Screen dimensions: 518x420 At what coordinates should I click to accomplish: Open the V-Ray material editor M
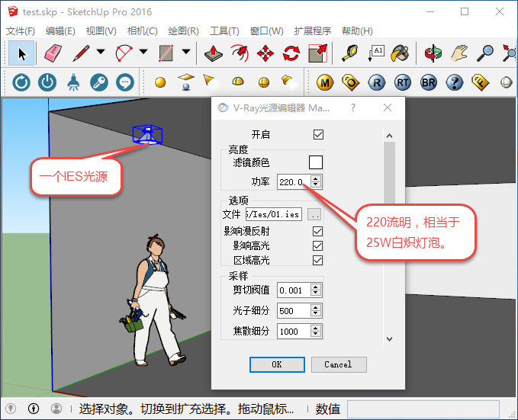pyautogui.click(x=325, y=82)
